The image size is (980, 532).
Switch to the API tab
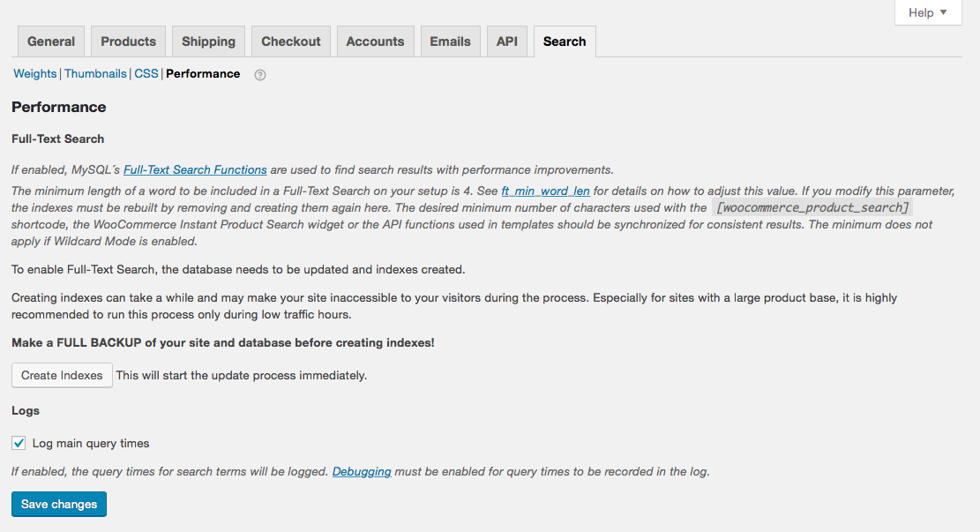[x=507, y=41]
